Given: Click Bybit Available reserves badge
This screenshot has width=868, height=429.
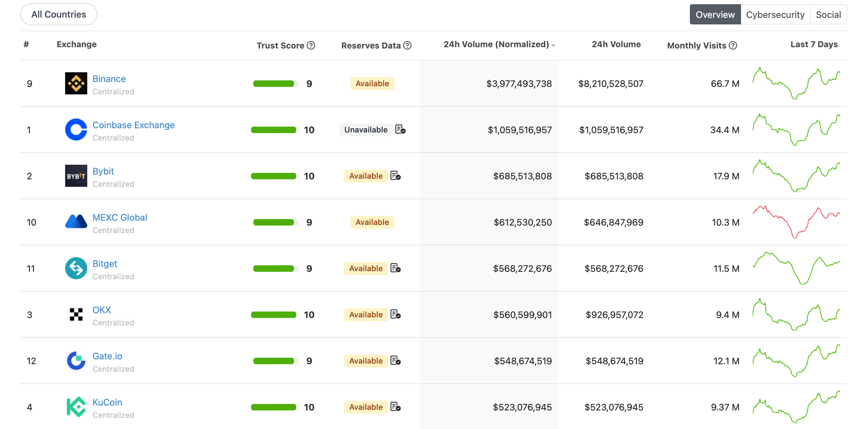Looking at the screenshot, I should click(x=366, y=176).
